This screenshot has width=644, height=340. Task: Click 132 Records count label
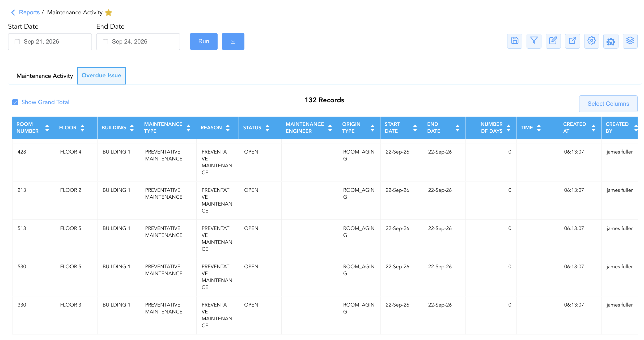[324, 100]
